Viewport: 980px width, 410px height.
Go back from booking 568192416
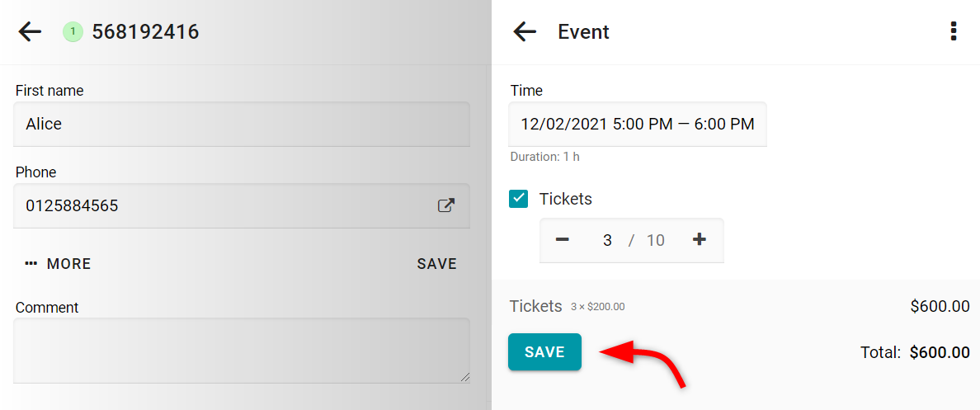30,31
